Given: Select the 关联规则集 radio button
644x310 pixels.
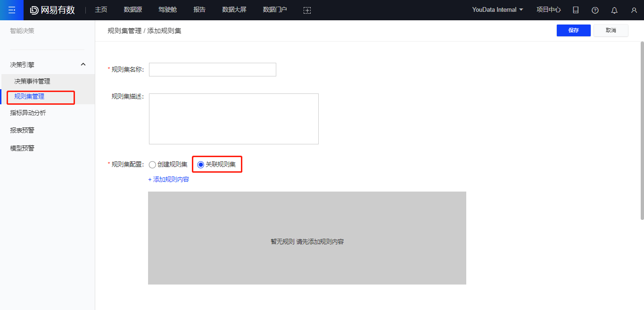Looking at the screenshot, I should (201, 165).
